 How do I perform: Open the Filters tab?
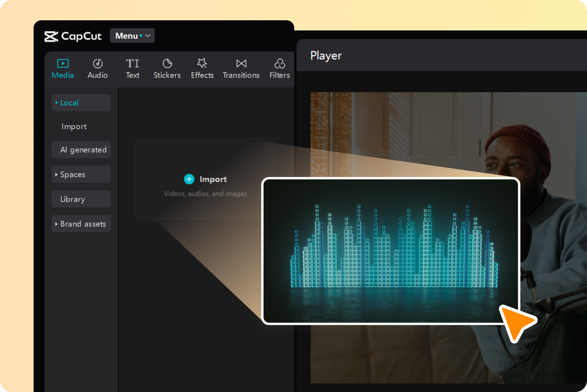tap(279, 69)
